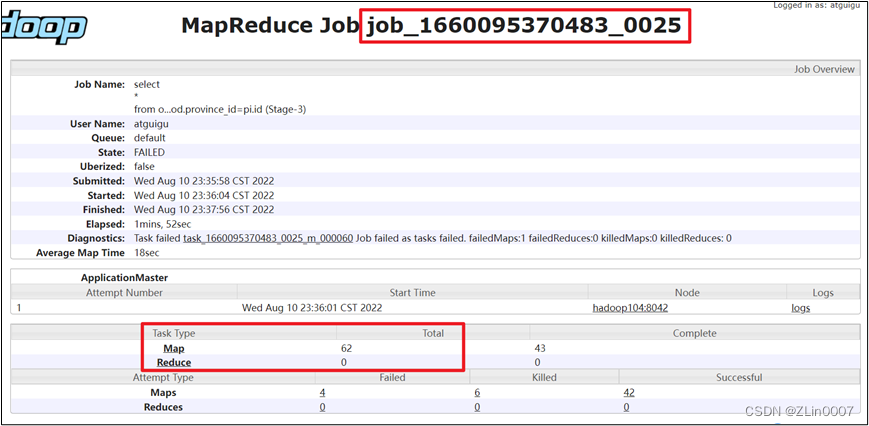Open the 4 failed Maps attempts

click(322, 392)
